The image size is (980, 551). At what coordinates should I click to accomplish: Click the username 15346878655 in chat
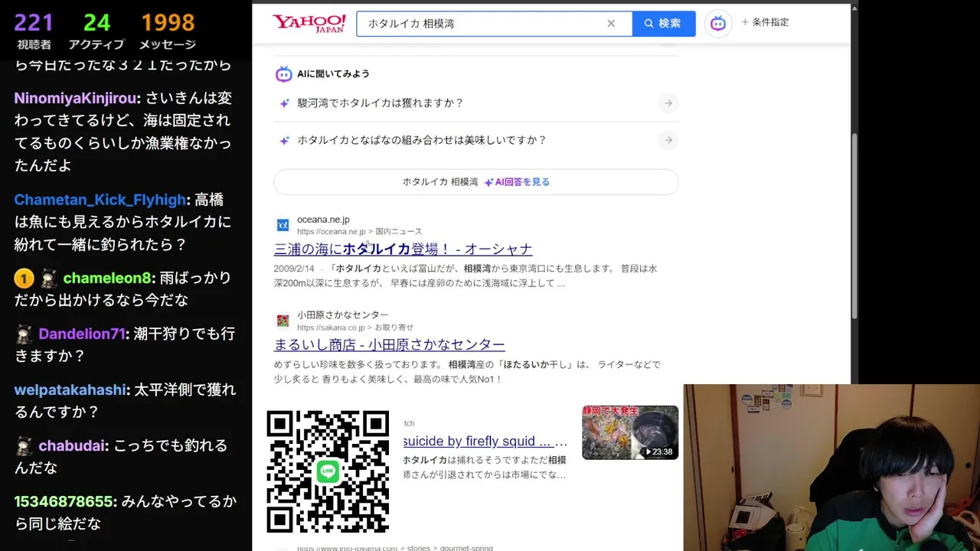point(64,502)
